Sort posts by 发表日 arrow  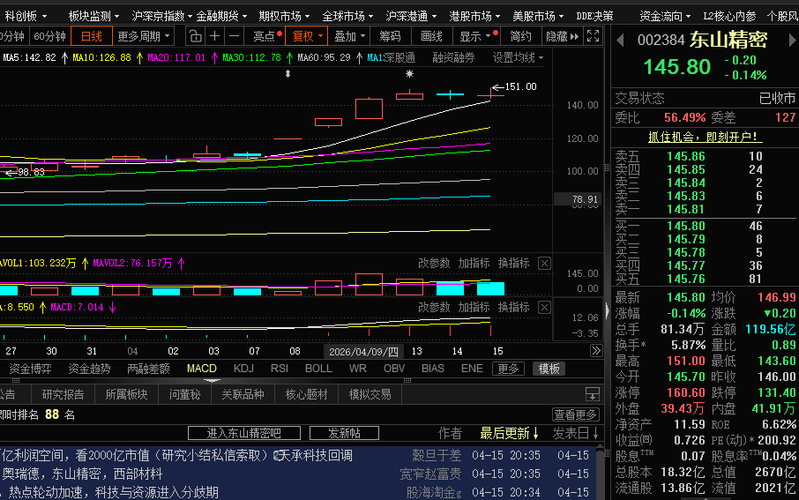pyautogui.click(x=595, y=434)
